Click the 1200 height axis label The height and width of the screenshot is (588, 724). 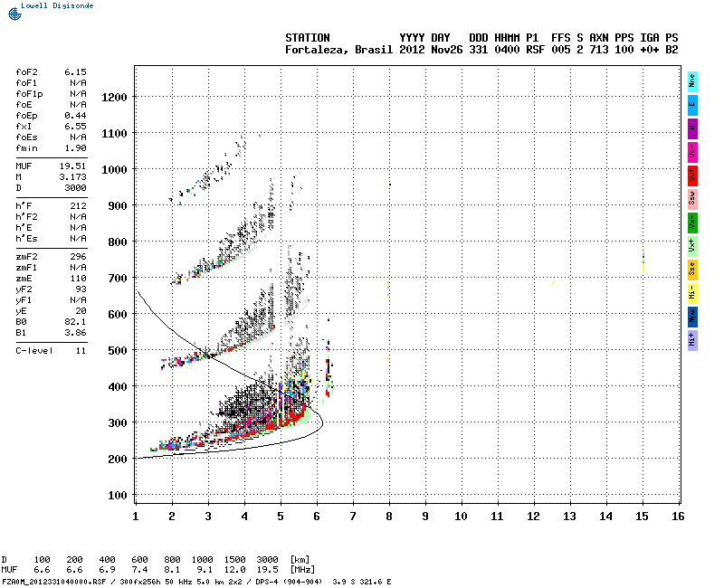pyautogui.click(x=114, y=98)
